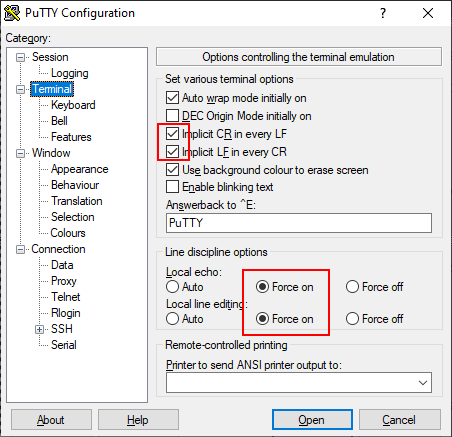Open the Serial settings category
This screenshot has width=452, height=437.
[64, 345]
